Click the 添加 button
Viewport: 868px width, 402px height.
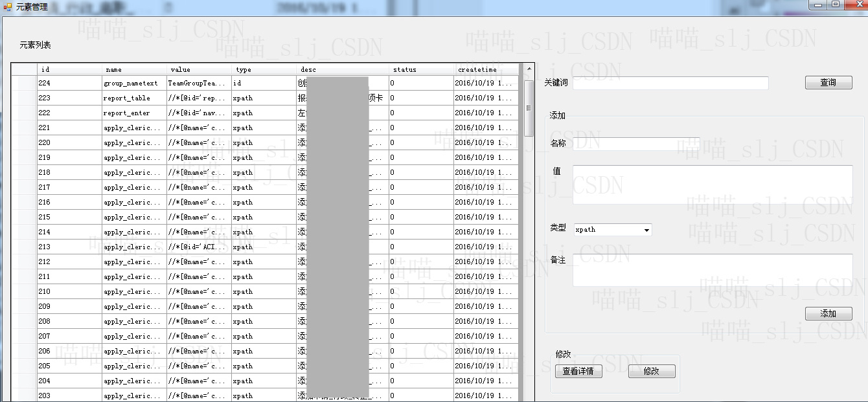pos(828,313)
